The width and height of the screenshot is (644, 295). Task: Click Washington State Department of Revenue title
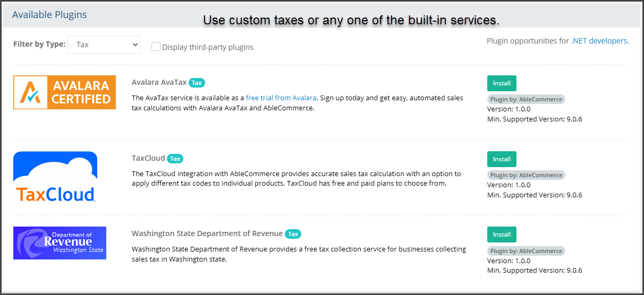click(x=207, y=233)
